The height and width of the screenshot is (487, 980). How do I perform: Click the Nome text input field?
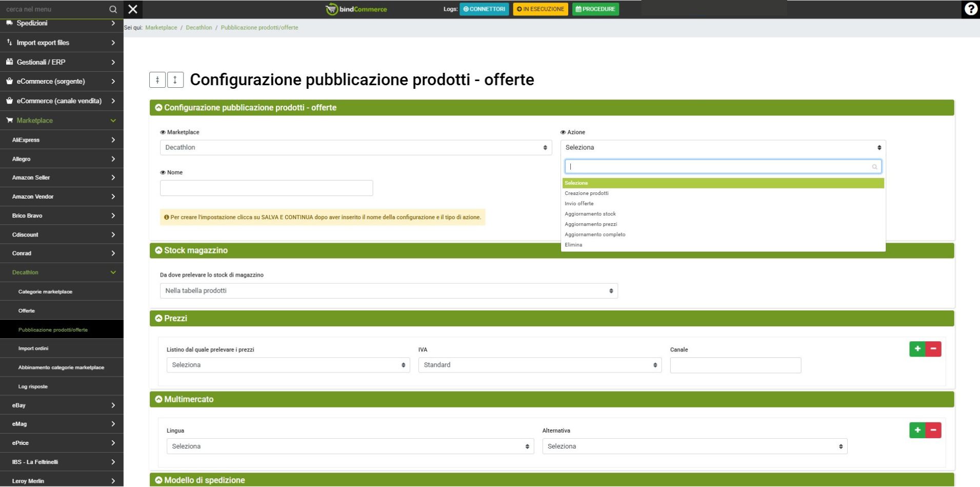[x=266, y=188]
